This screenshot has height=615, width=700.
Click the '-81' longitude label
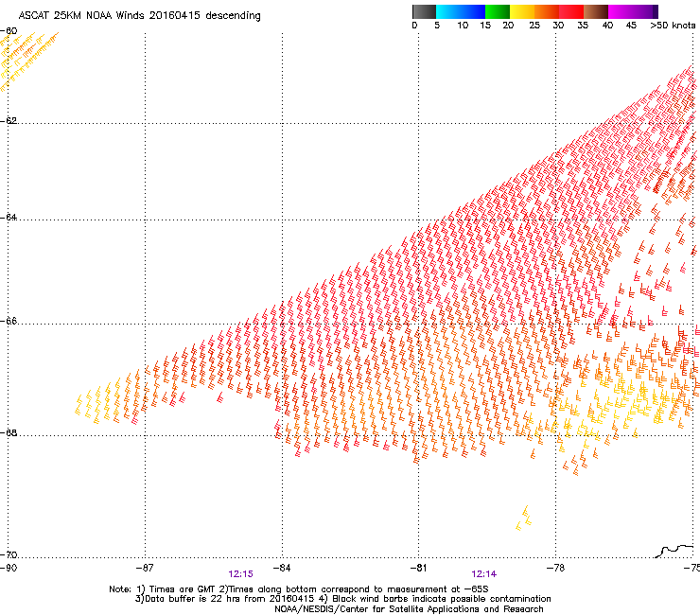tap(418, 568)
